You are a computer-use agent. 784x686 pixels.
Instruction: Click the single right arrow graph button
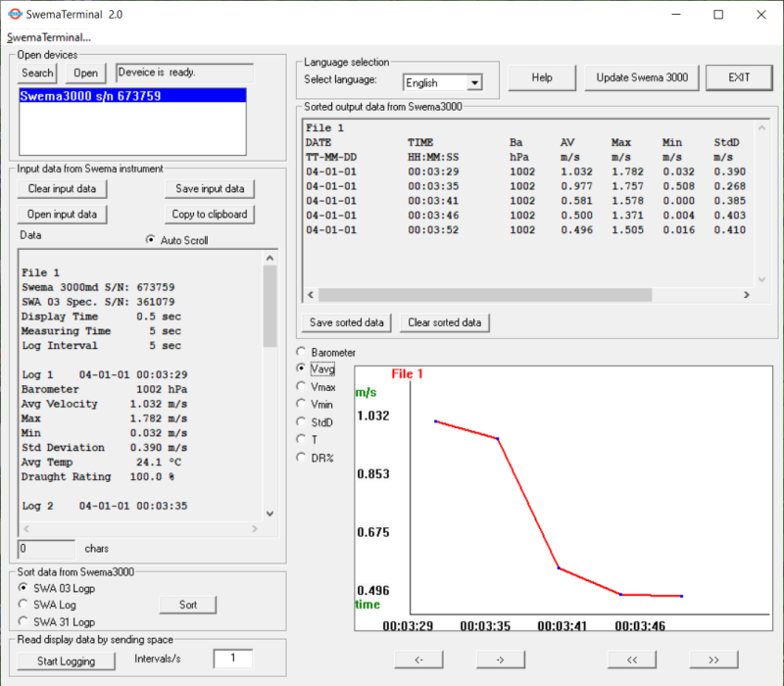501,660
